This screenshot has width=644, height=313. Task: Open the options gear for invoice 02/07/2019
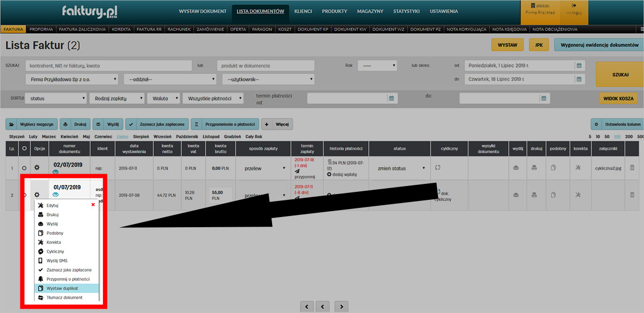coord(37,168)
